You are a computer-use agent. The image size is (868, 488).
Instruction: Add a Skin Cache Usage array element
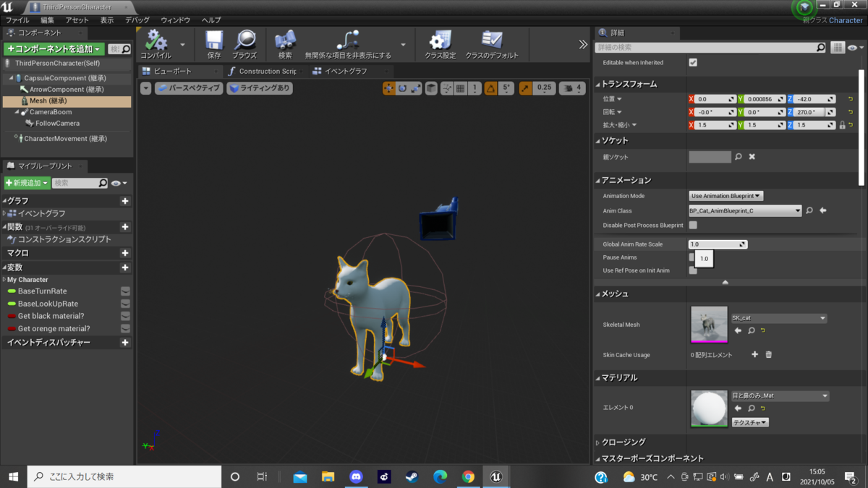point(754,355)
